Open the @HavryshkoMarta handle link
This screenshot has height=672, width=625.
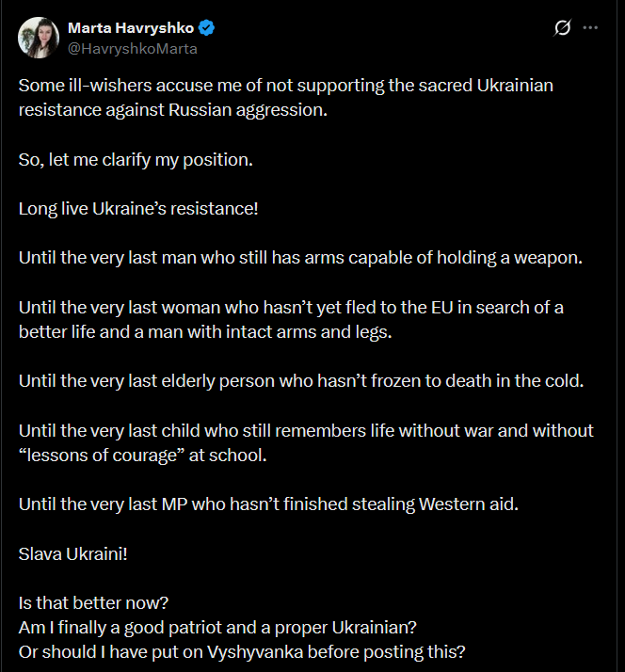(x=132, y=48)
